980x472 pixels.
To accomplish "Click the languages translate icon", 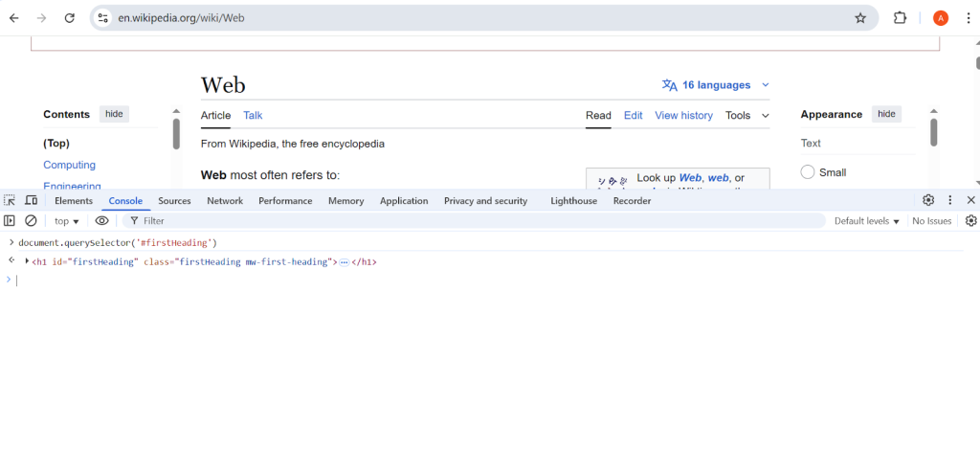I will pos(669,85).
